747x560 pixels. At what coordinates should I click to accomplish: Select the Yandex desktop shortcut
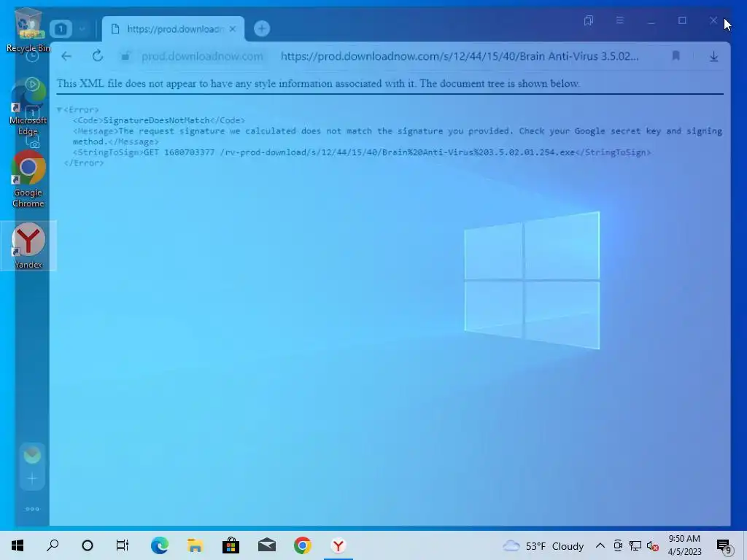click(28, 246)
